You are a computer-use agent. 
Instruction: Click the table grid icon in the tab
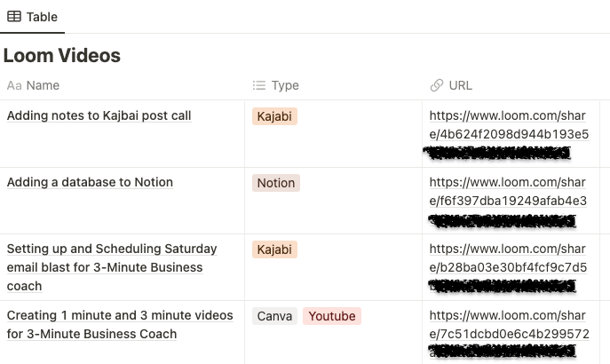tap(14, 17)
